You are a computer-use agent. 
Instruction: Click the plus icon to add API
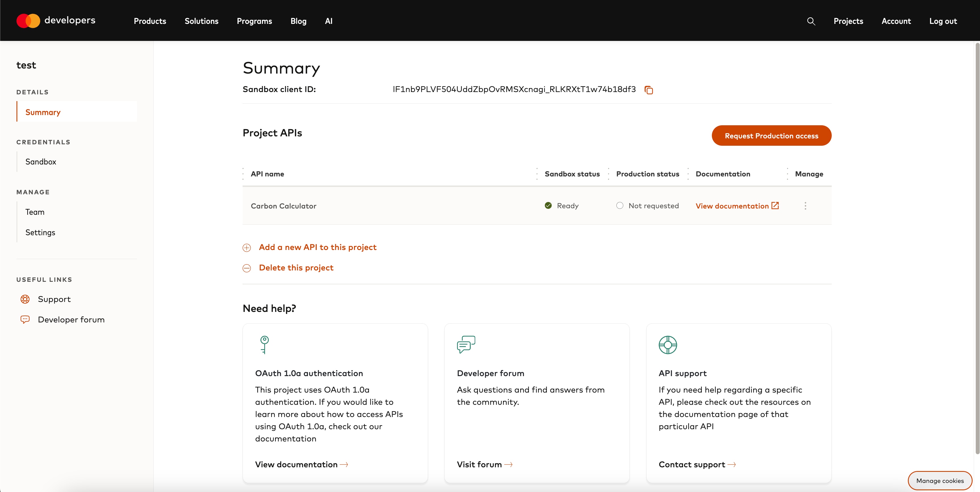[x=247, y=248]
